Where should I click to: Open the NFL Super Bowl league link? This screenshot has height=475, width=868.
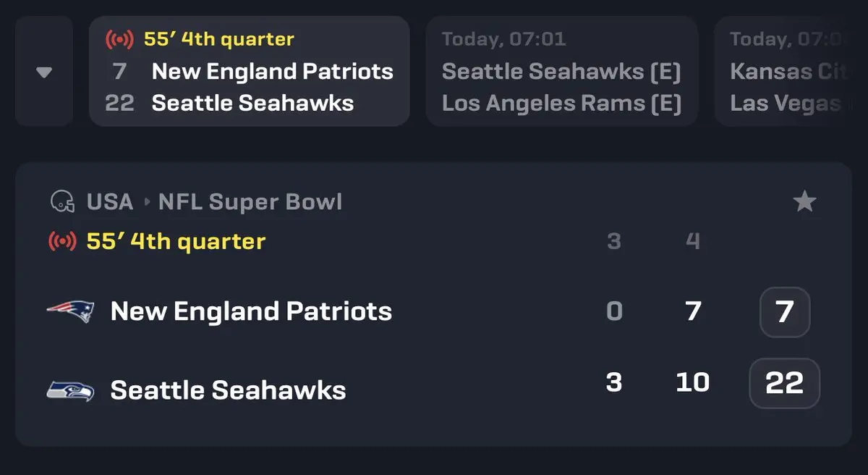click(250, 201)
